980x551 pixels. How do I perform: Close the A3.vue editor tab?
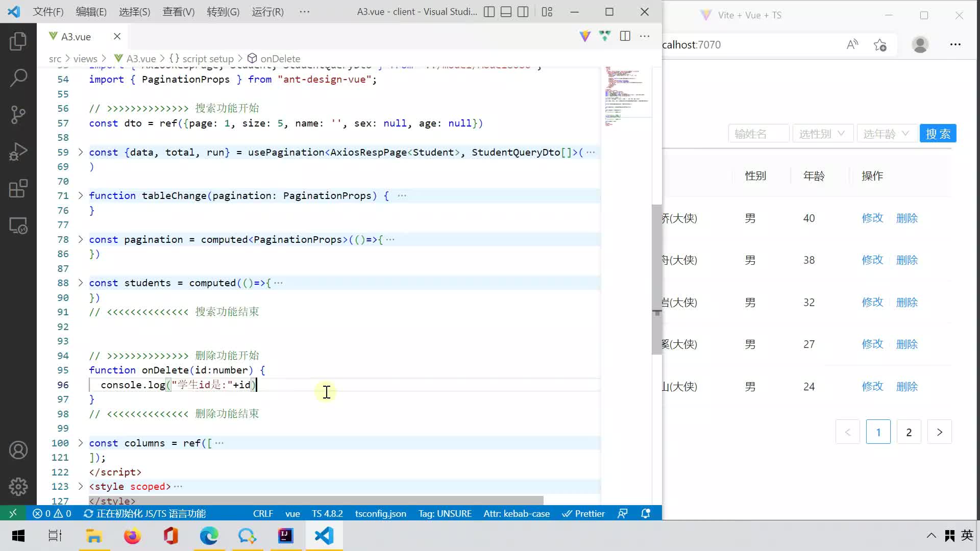(x=117, y=36)
